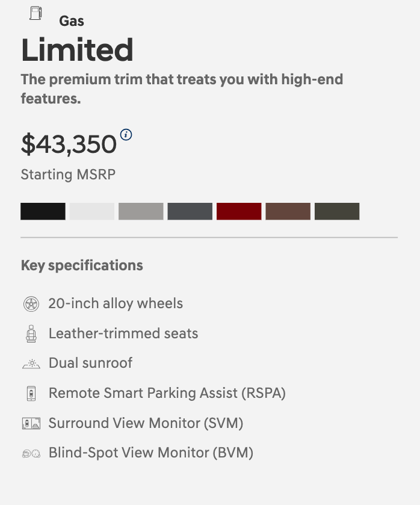Select the red exterior color swatch

(x=239, y=211)
